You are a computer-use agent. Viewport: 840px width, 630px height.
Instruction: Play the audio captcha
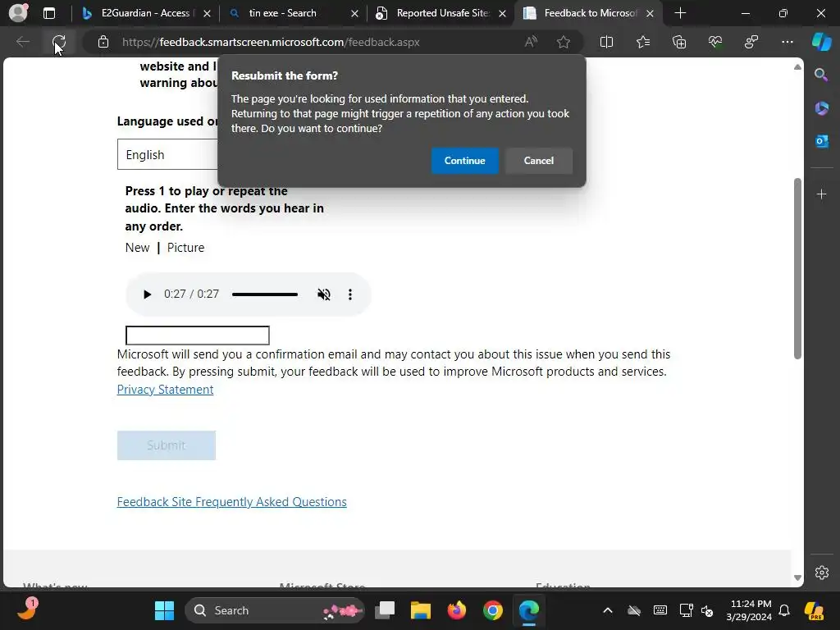point(147,294)
